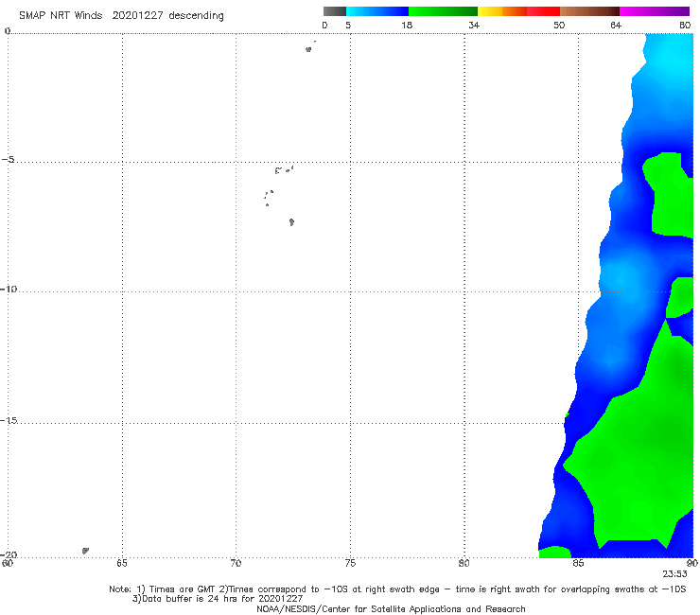
Task: Click the color scale label '64'
Action: (x=616, y=25)
